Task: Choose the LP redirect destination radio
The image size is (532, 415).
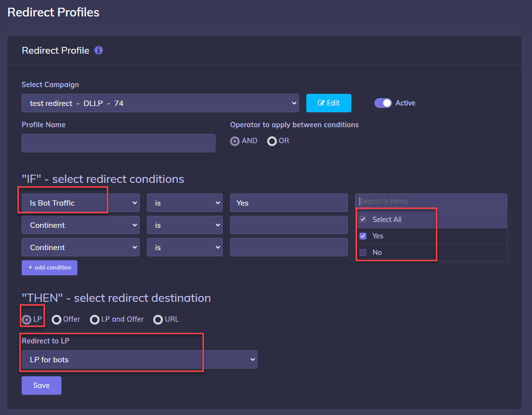Action: coord(27,320)
